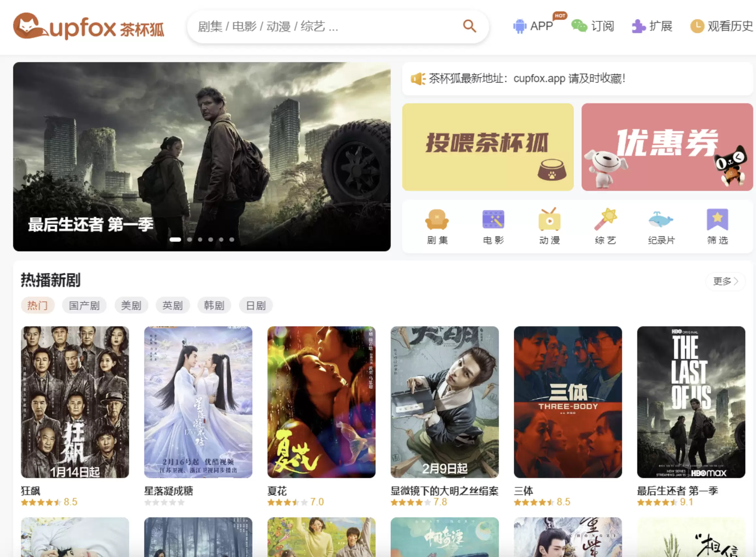
Task: Click the Cupfox fox logo
Action: pyautogui.click(x=89, y=26)
